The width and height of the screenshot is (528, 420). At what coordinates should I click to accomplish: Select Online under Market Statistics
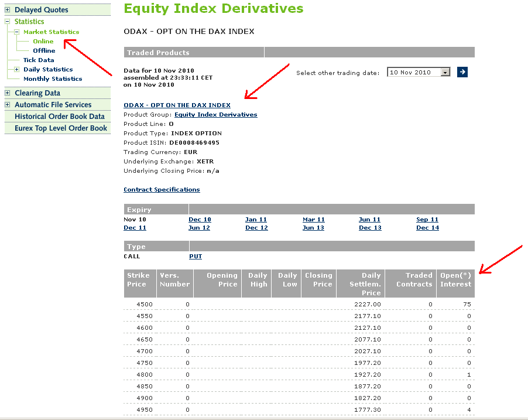pyautogui.click(x=43, y=42)
